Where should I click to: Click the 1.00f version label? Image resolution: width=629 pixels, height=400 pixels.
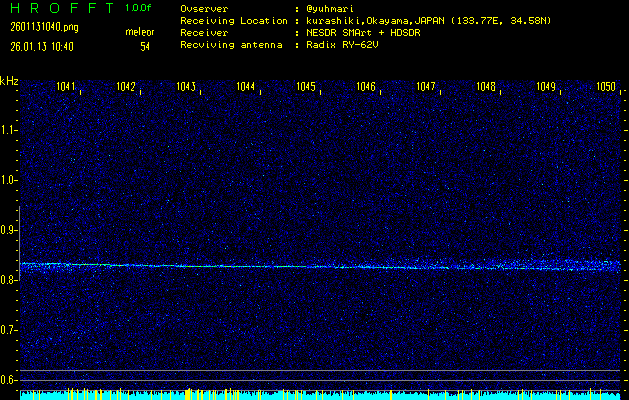click(139, 7)
